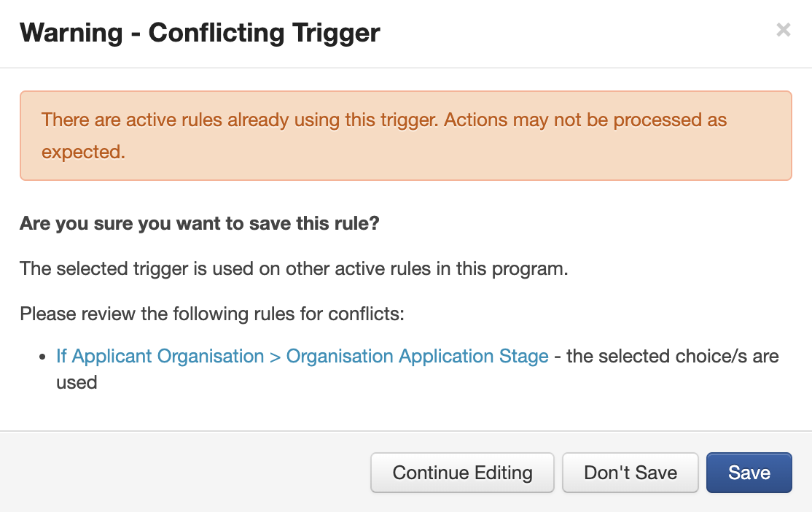Click the word 'Warning' in the header
The height and width of the screenshot is (512, 812).
(x=71, y=33)
